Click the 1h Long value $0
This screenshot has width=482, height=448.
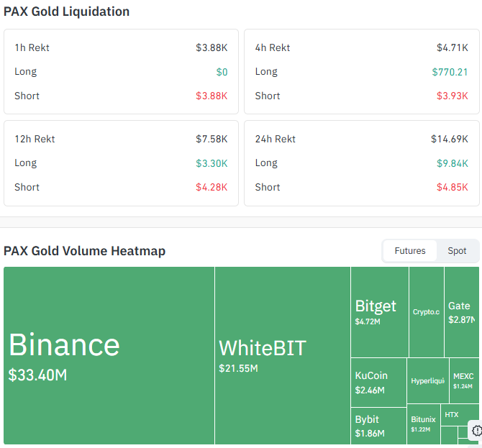tap(222, 72)
